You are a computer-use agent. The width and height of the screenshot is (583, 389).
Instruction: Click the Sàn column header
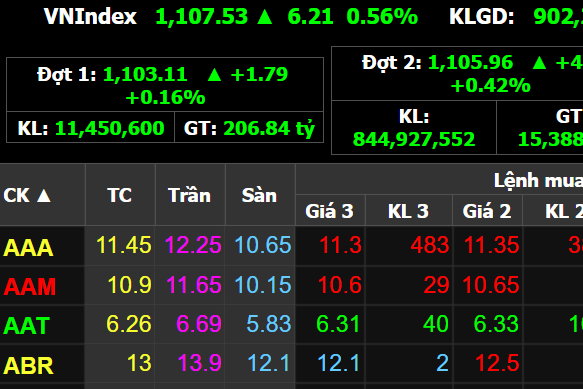tap(259, 195)
